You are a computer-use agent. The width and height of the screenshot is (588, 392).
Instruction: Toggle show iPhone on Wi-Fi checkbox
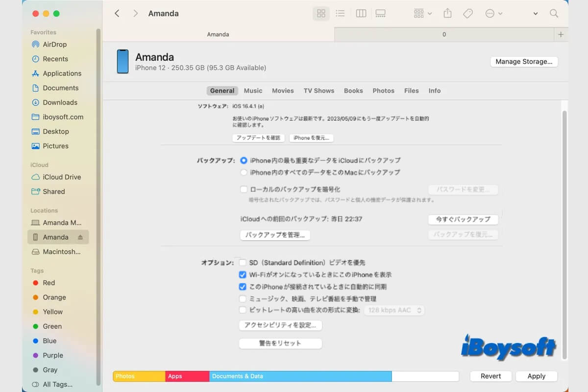pos(243,275)
